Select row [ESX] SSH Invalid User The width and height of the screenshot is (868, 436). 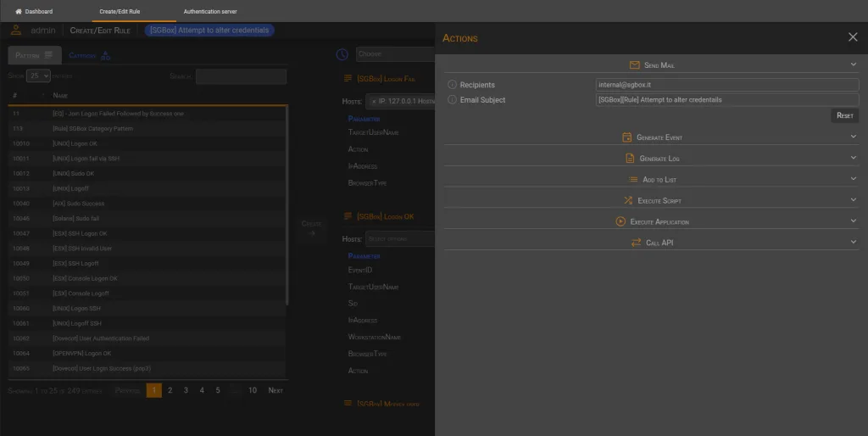tap(147, 249)
